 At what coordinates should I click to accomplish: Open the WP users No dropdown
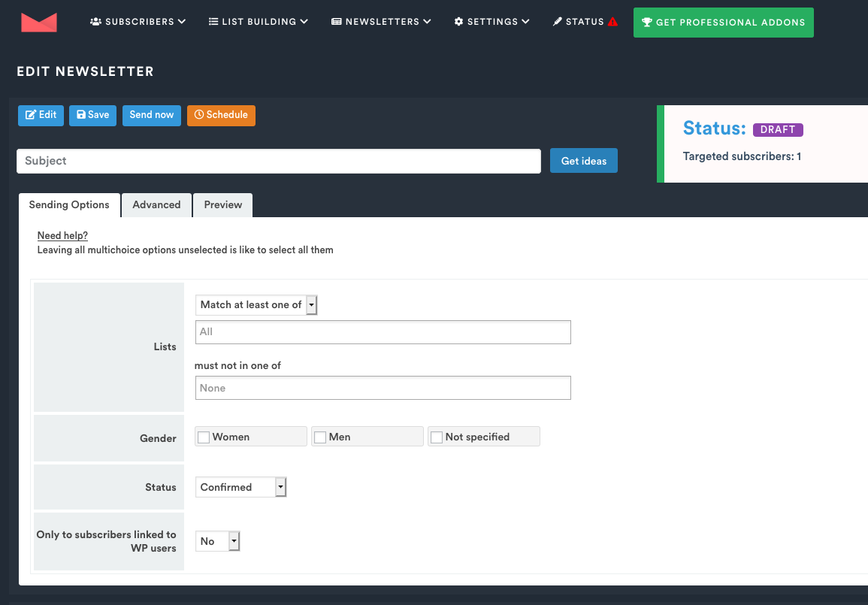(217, 541)
